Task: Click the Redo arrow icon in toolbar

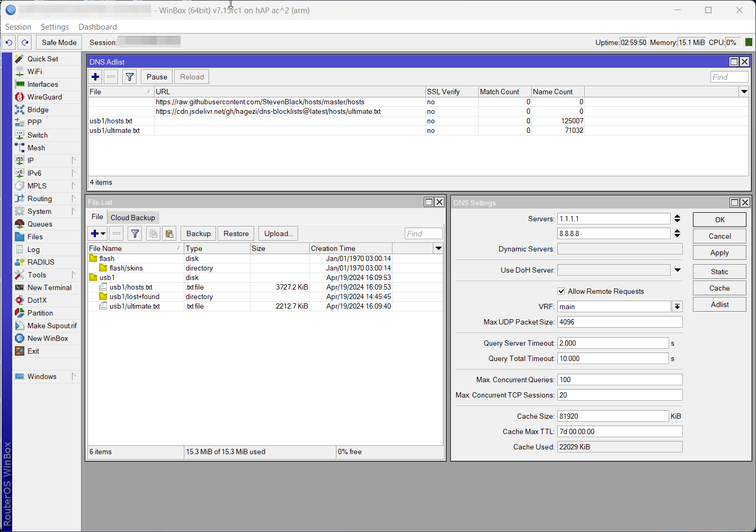Action: pyautogui.click(x=24, y=42)
